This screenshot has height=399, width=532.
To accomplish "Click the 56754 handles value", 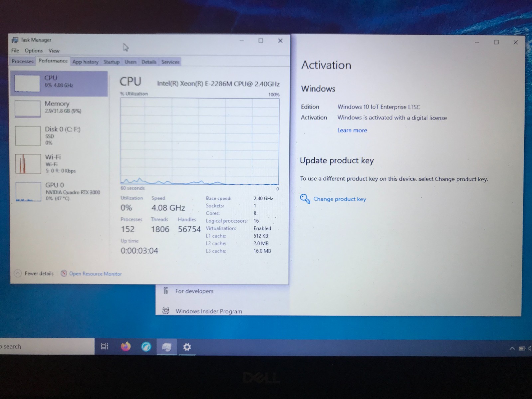I will pos(189,229).
